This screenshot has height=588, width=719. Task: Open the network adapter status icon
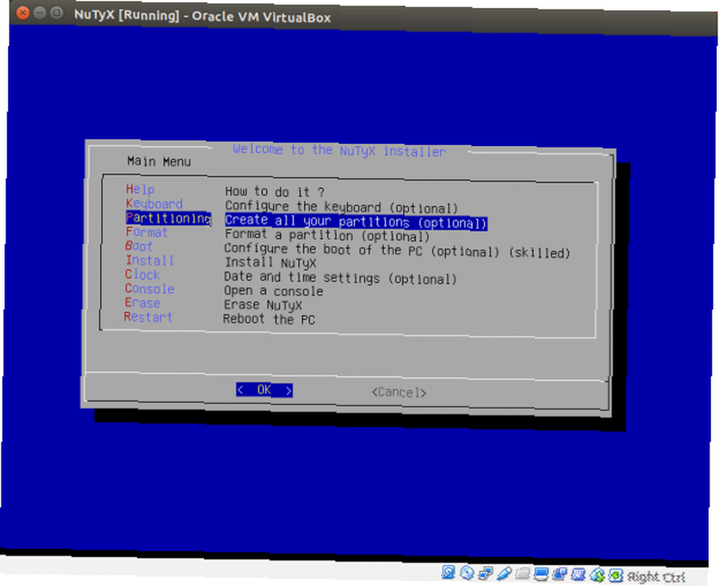(485, 573)
